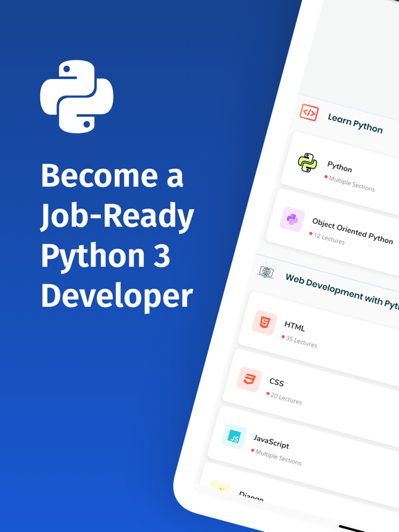Open the HTML course title
This screenshot has height=532, width=399.
[294, 326]
